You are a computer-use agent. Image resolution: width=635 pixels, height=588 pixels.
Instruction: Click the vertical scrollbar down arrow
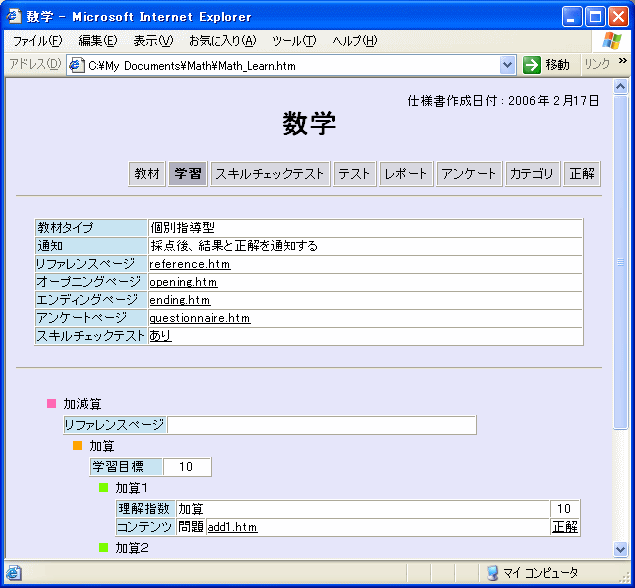(620, 549)
